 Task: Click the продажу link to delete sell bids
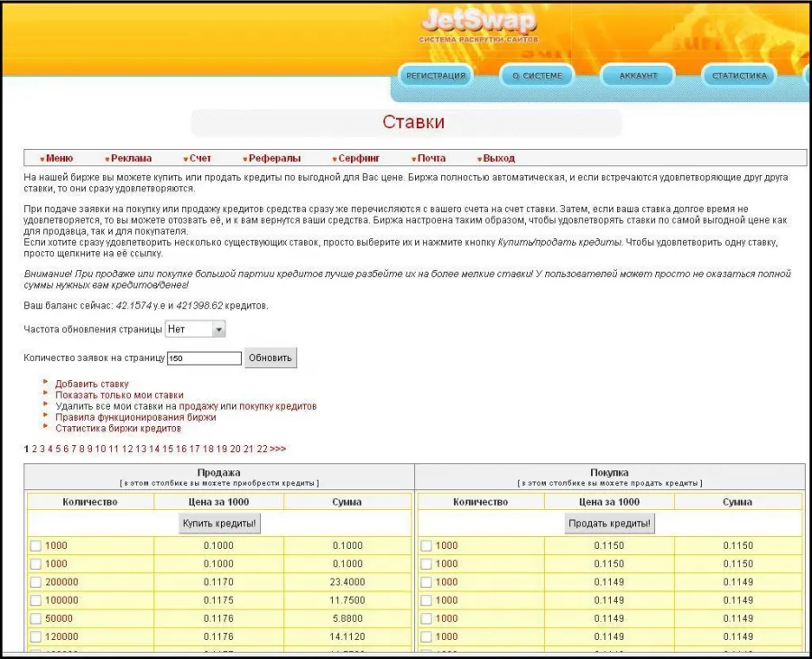pos(198,406)
